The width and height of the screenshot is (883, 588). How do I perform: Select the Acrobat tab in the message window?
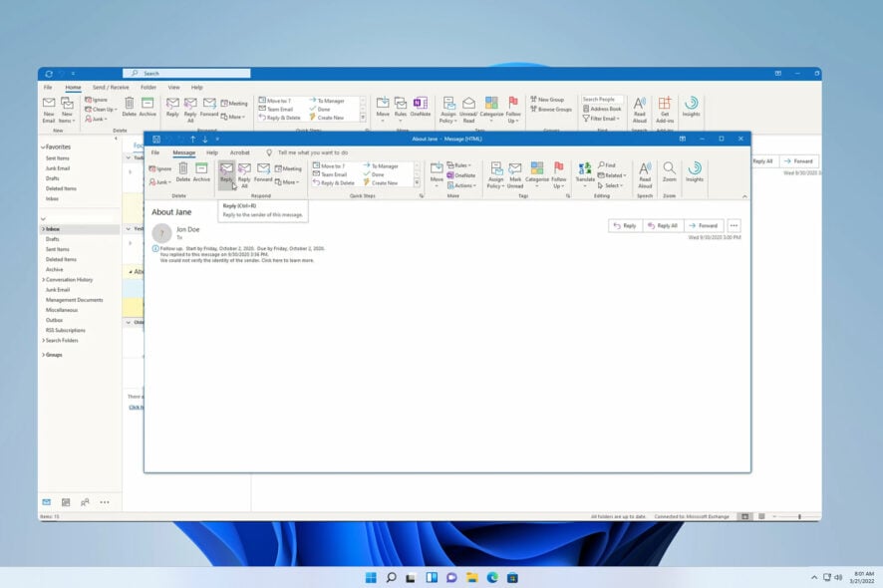(239, 152)
